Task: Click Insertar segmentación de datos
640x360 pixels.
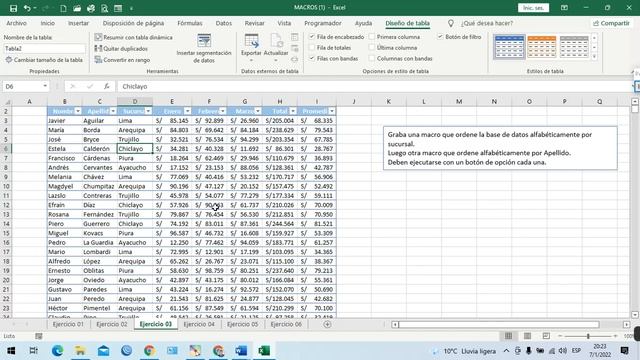Action: pyautogui.click(x=204, y=49)
